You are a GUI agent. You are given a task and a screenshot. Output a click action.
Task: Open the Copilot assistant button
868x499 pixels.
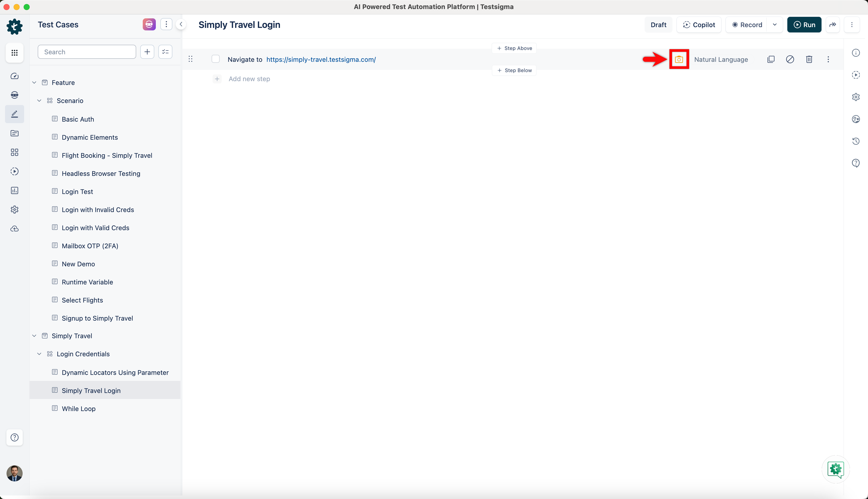click(x=699, y=25)
